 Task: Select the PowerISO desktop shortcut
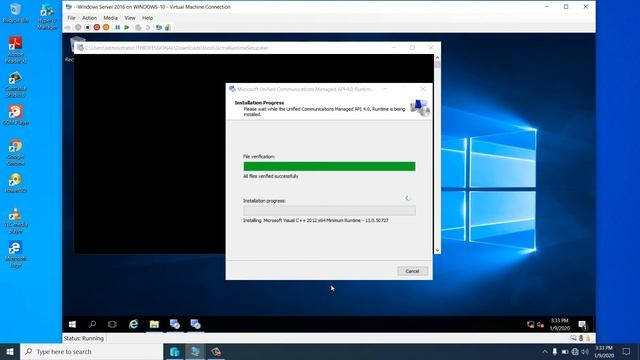[16, 183]
